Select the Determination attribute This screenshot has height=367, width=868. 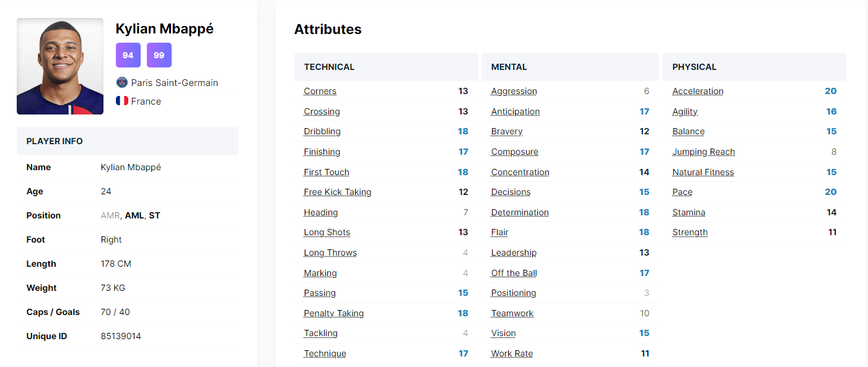coord(520,212)
